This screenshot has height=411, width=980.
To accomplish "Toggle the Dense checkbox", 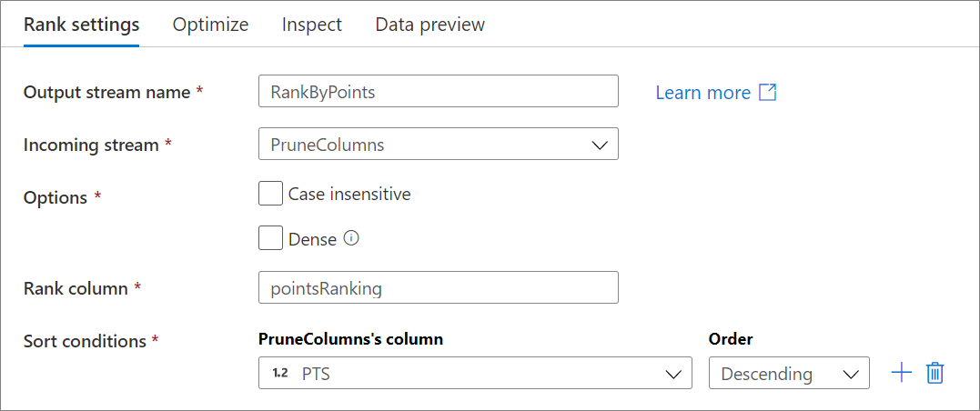I will click(x=270, y=239).
